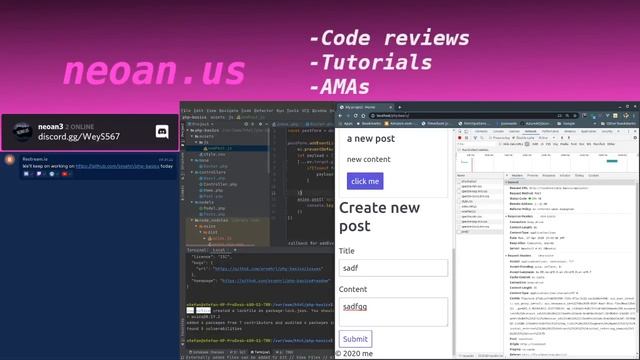The height and width of the screenshot is (360, 640).
Task: Open Other bookmarks folder
Action: coord(618,123)
